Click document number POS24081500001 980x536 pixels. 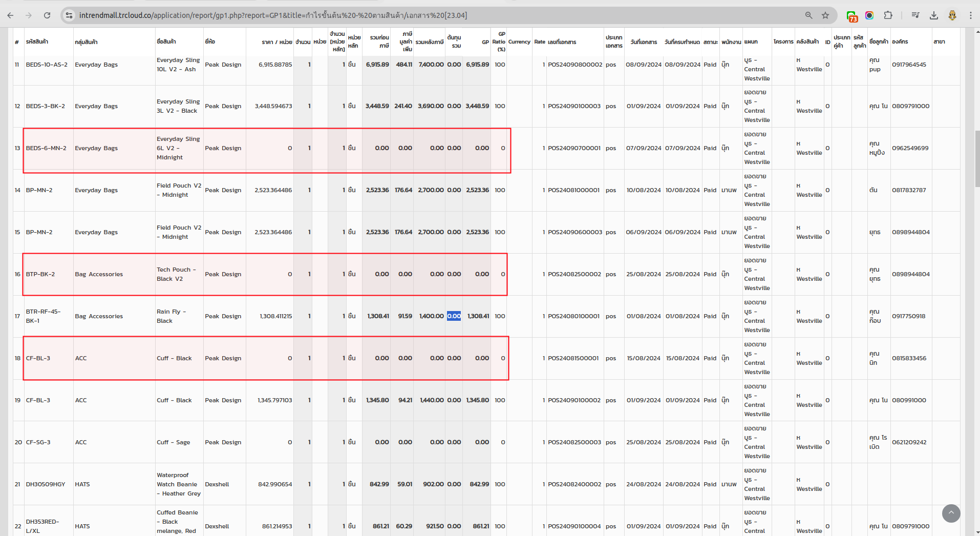click(x=573, y=358)
